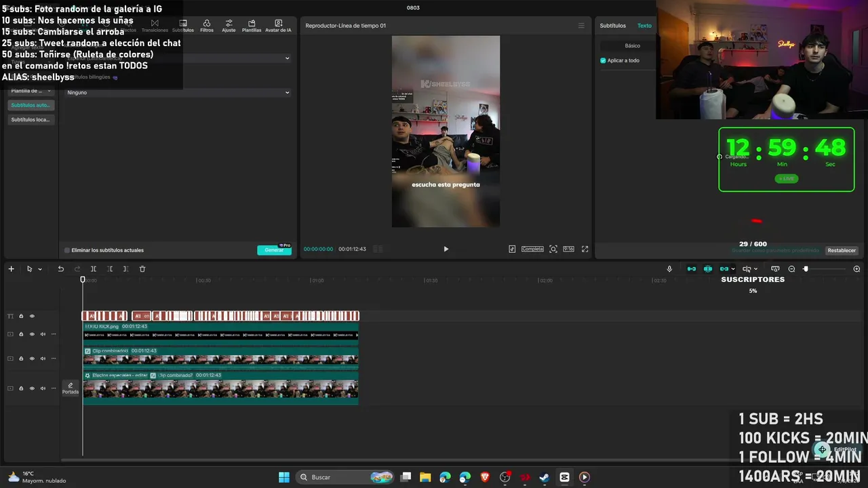Toggle main track magnet

tap(692, 269)
